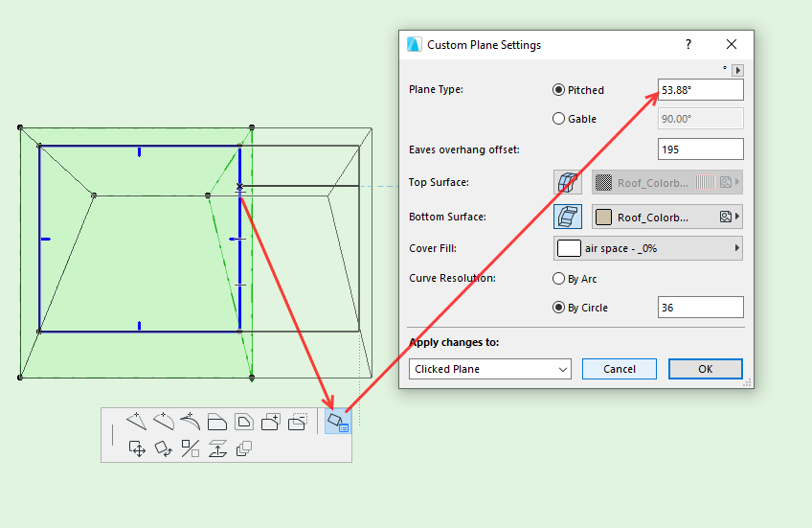Click the white Cover Fill swatch
Screen dimensions: 812x528
(569, 248)
